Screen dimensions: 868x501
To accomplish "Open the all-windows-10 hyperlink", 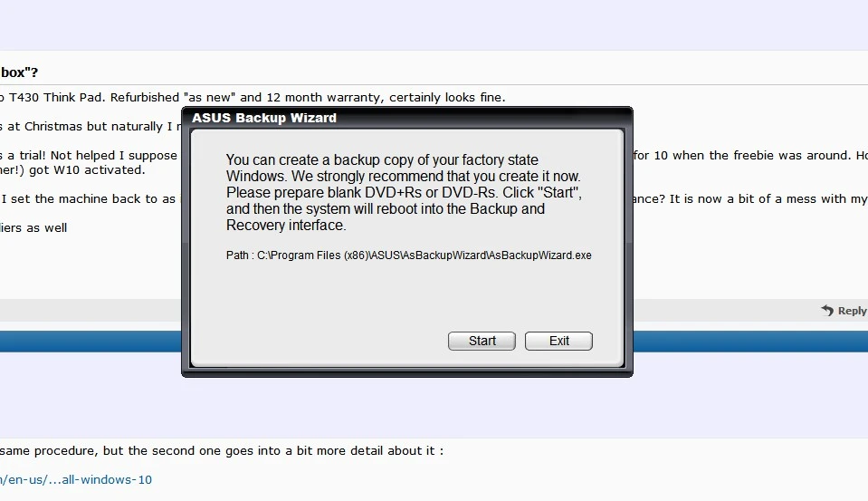I will click(76, 479).
